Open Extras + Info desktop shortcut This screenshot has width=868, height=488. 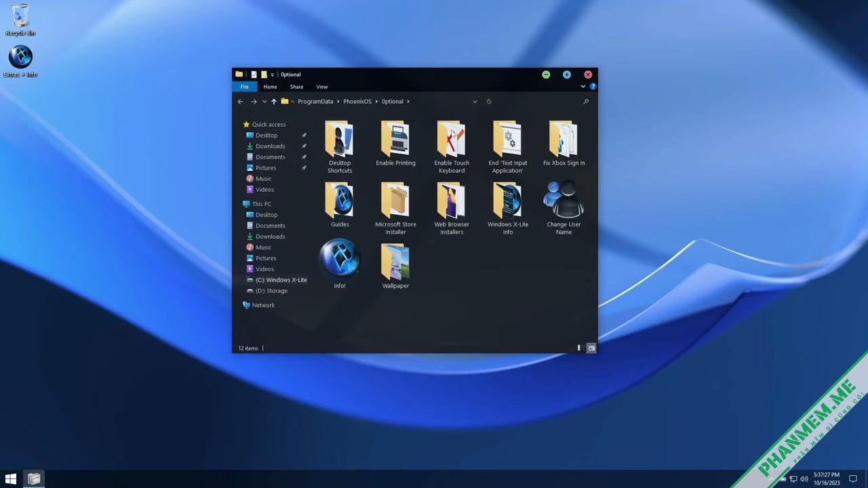tap(20, 61)
